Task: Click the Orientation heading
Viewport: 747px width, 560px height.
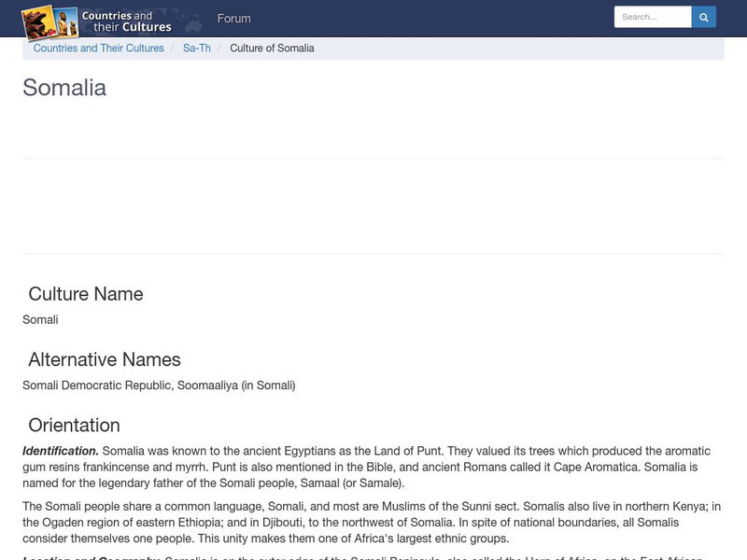Action: pyautogui.click(x=75, y=426)
